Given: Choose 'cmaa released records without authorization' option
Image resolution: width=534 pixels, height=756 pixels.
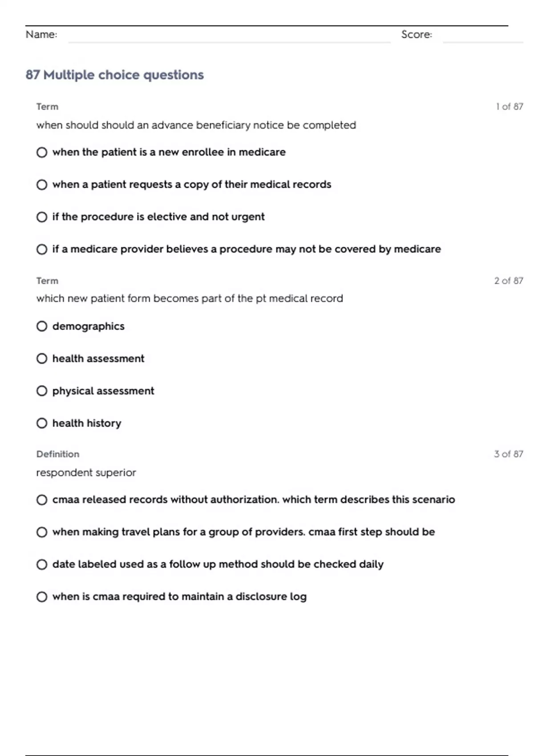Looking at the screenshot, I should click(x=42, y=500).
